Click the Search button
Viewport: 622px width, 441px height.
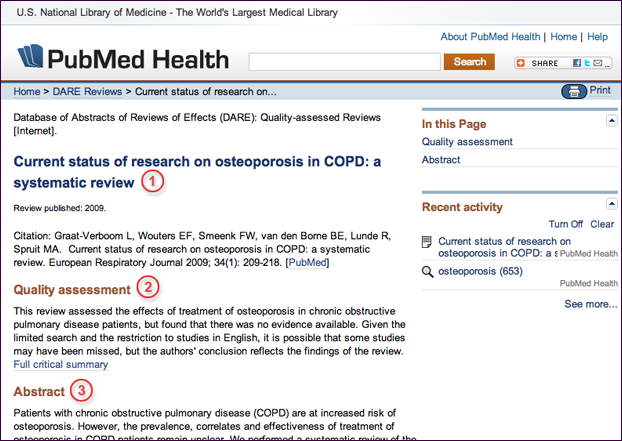pyautogui.click(x=469, y=62)
